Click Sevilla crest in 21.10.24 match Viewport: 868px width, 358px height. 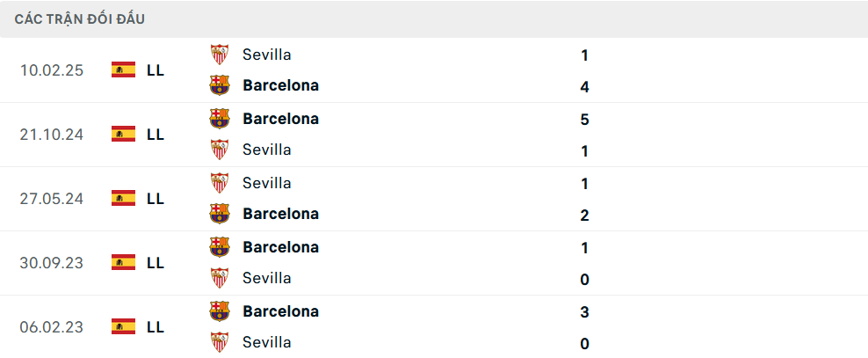tap(220, 150)
